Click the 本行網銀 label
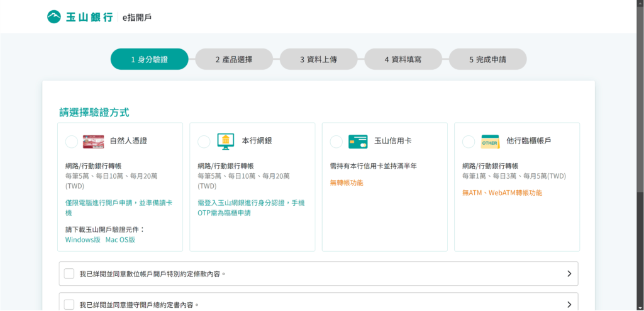Screen dimensions: 644x311 (x=257, y=141)
